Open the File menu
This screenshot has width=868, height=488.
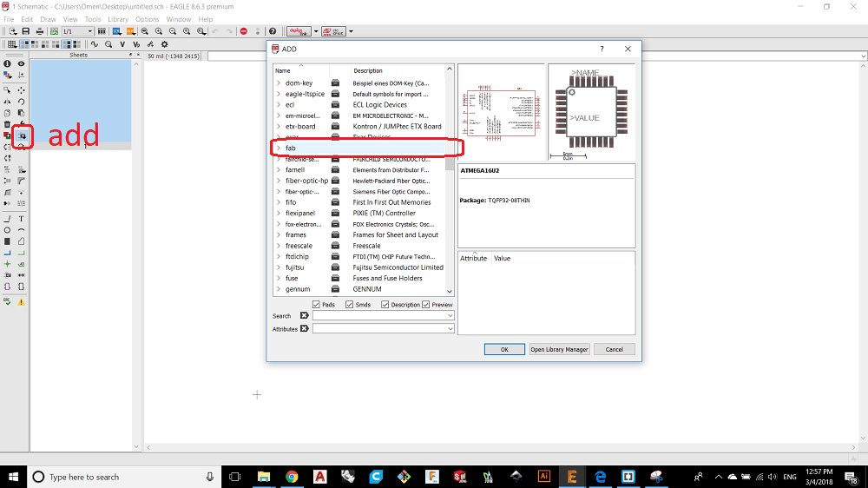point(9,19)
